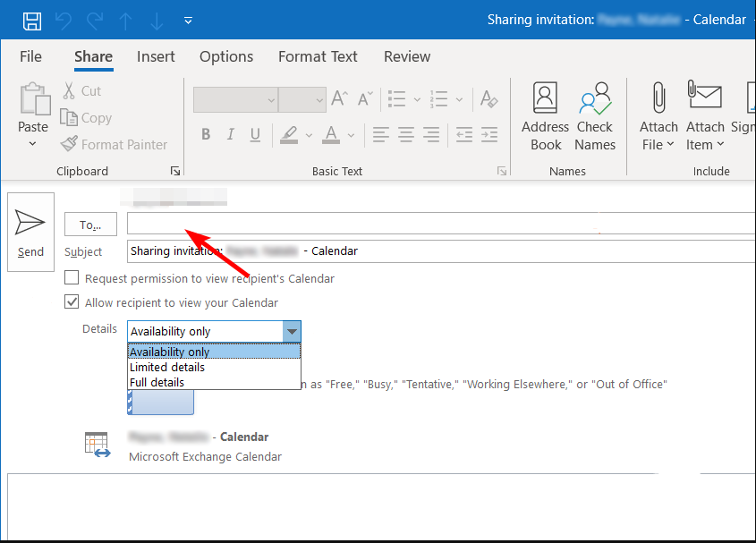756x543 pixels.
Task: Collapse the Details dropdown arrow
Action: 292,331
